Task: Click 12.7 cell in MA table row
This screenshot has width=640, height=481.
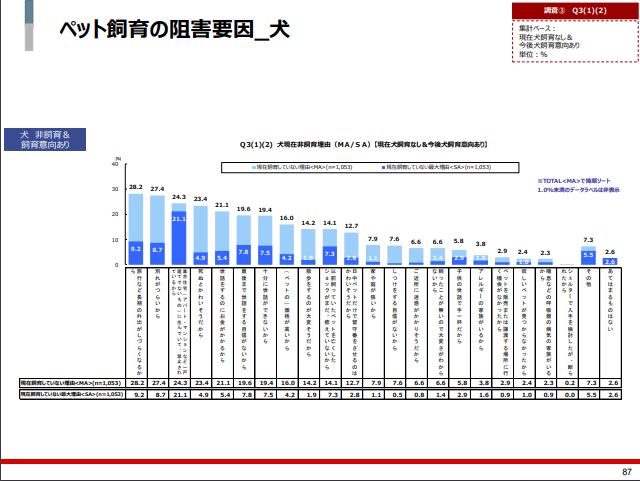Action: (353, 383)
